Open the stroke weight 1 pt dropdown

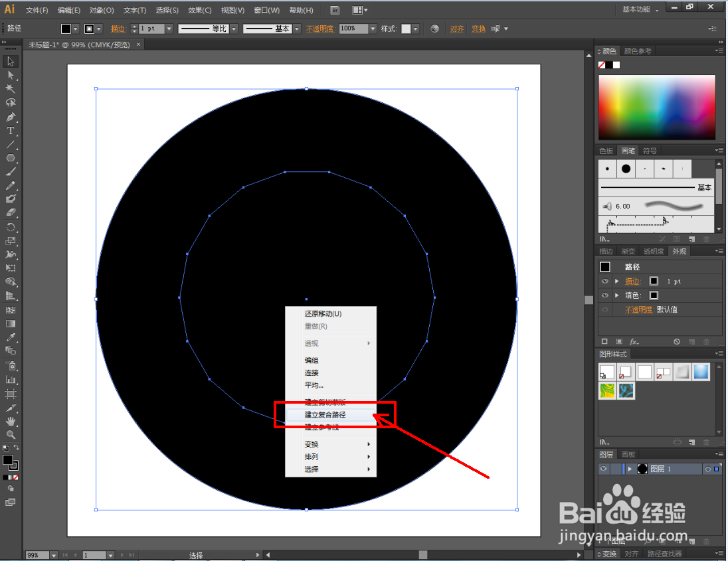tap(169, 29)
